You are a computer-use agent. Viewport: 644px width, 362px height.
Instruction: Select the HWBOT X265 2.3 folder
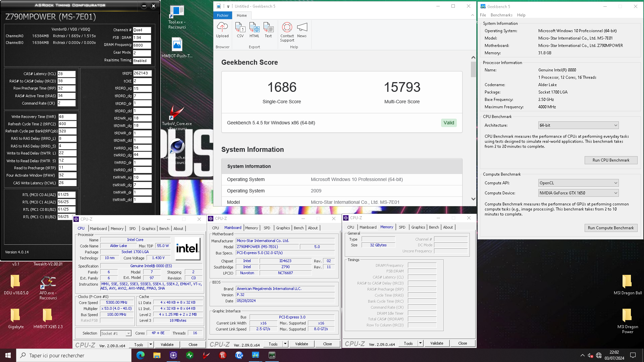tap(48, 318)
